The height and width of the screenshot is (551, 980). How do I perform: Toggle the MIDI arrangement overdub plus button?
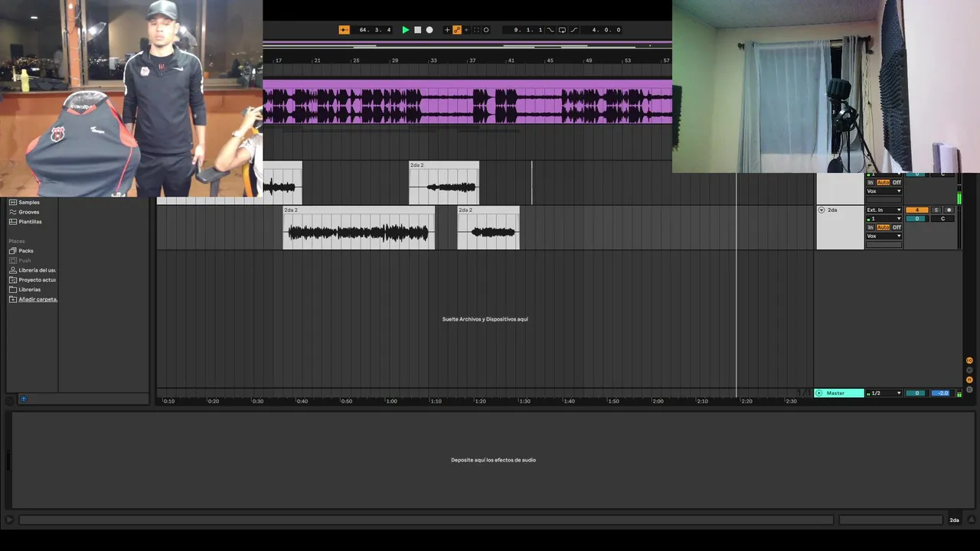tap(447, 30)
